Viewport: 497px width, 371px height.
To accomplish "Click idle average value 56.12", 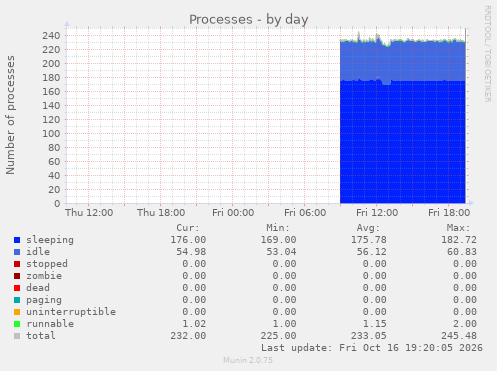I will click(x=372, y=252).
